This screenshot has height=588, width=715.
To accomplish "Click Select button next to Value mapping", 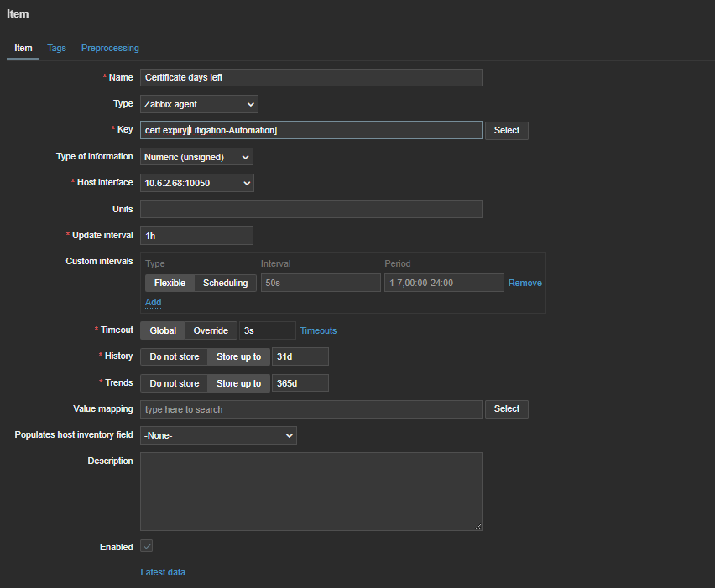I will point(506,409).
